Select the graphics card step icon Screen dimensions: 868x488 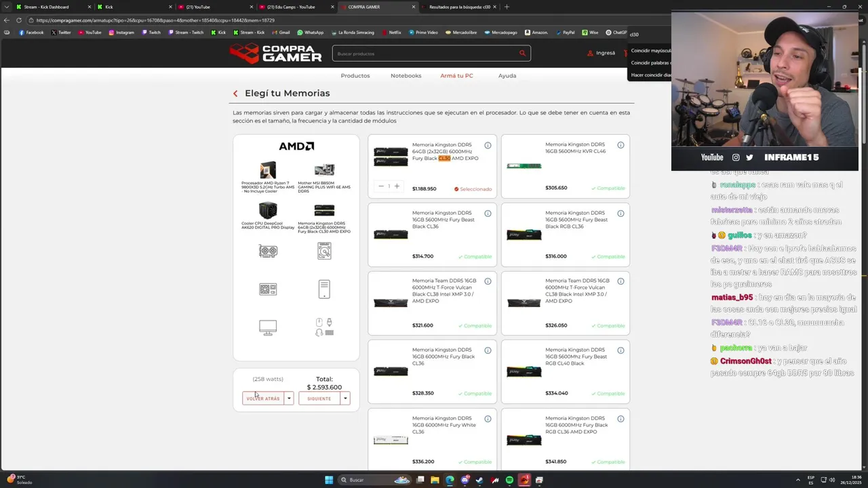coord(268,251)
